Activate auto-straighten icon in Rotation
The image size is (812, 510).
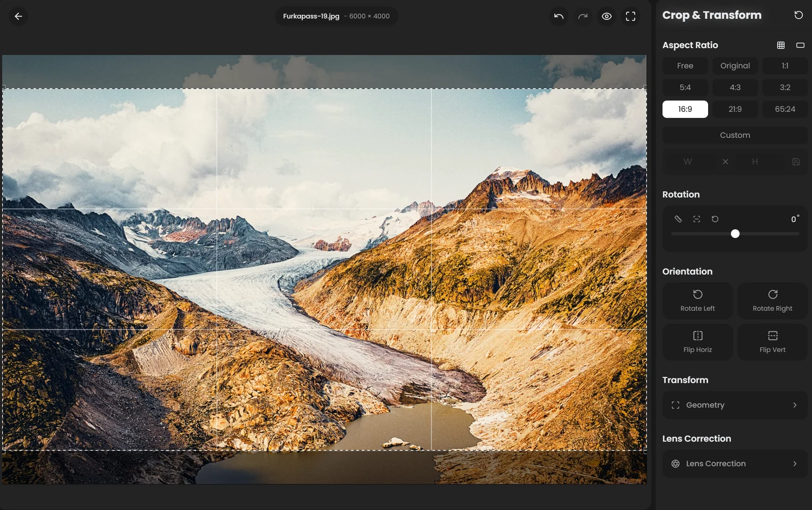click(697, 219)
